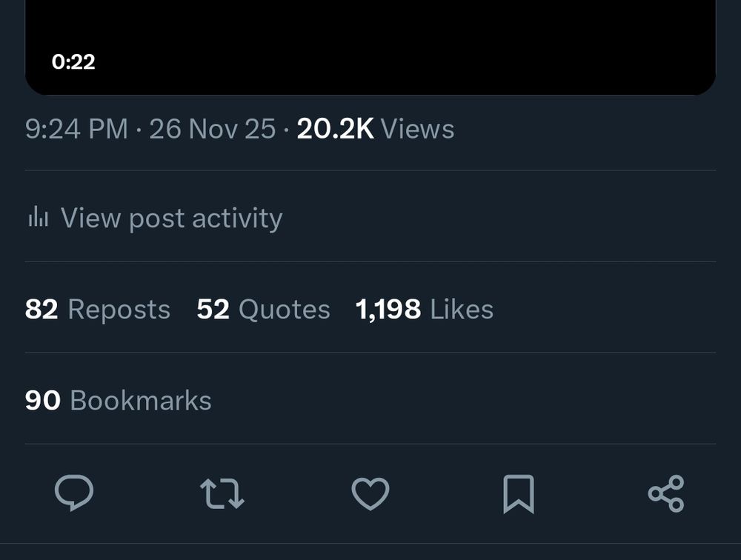Click the word Reposts label
Screen dimensions: 741x560
pyautogui.click(x=119, y=309)
